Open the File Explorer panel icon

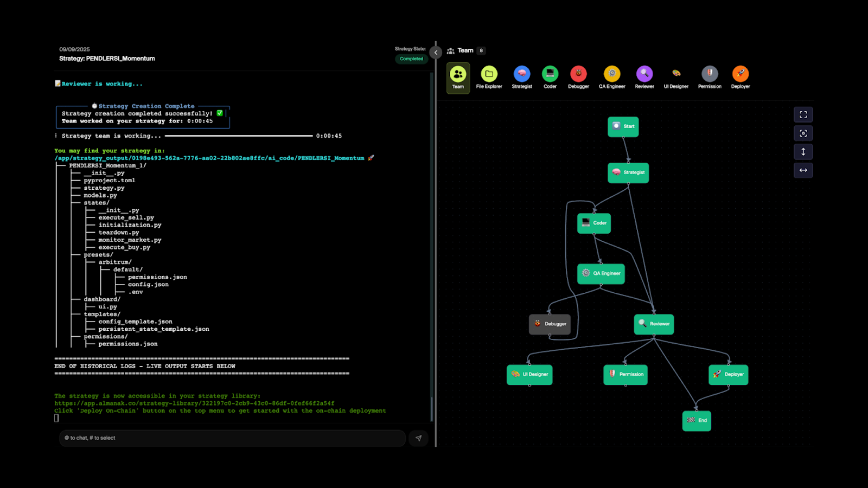click(489, 74)
